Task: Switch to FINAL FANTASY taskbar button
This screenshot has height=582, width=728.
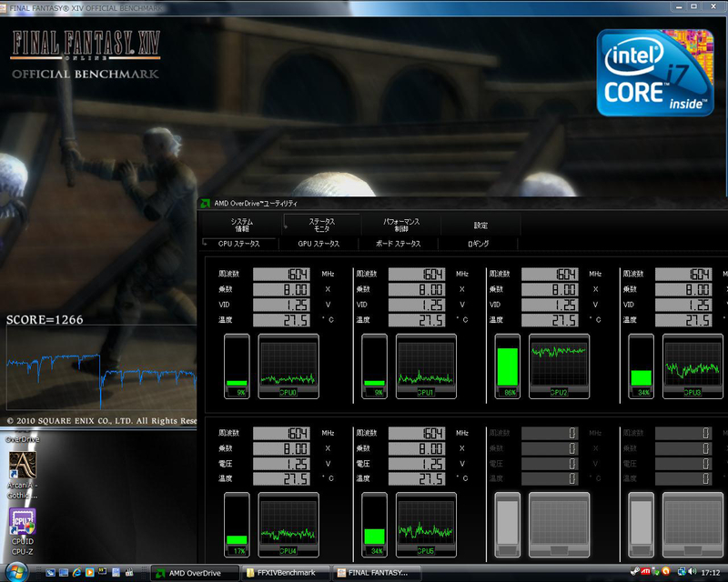Action: 378,573
